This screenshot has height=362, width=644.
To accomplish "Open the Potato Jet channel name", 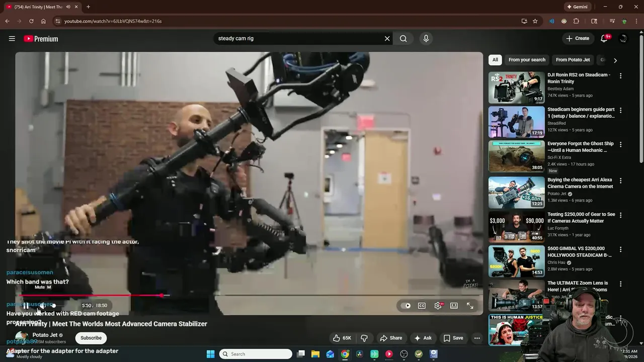I will click(x=45, y=335).
